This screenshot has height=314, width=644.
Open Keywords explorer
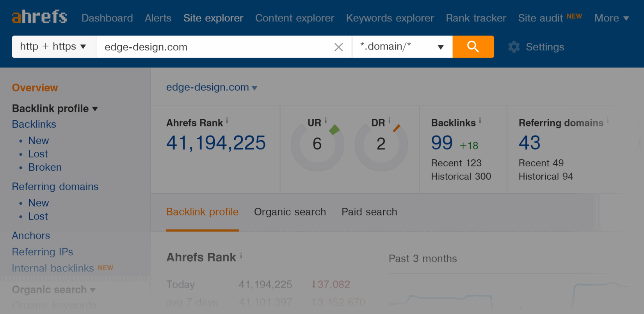390,18
